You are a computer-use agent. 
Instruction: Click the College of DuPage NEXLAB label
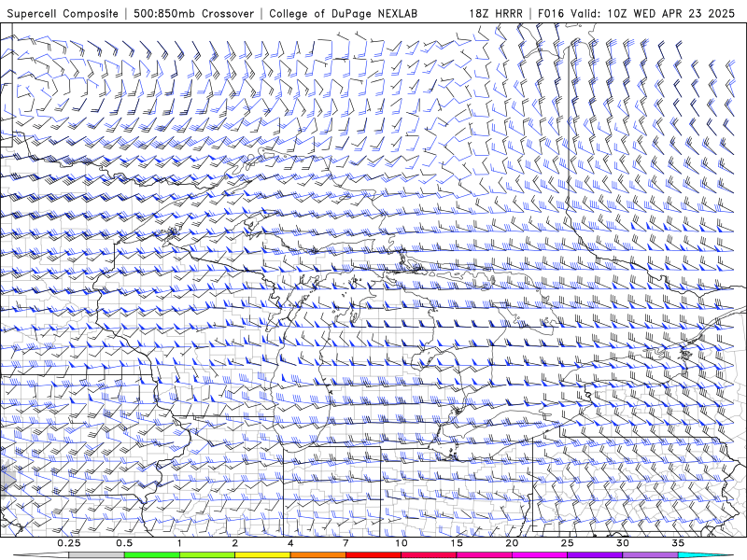click(343, 13)
